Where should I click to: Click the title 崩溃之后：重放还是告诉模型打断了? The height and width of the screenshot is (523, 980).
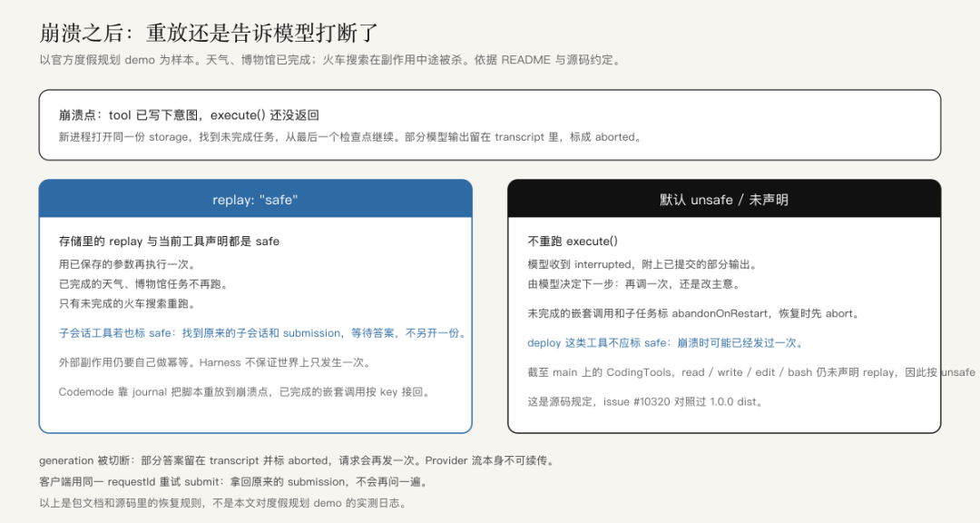[208, 34]
